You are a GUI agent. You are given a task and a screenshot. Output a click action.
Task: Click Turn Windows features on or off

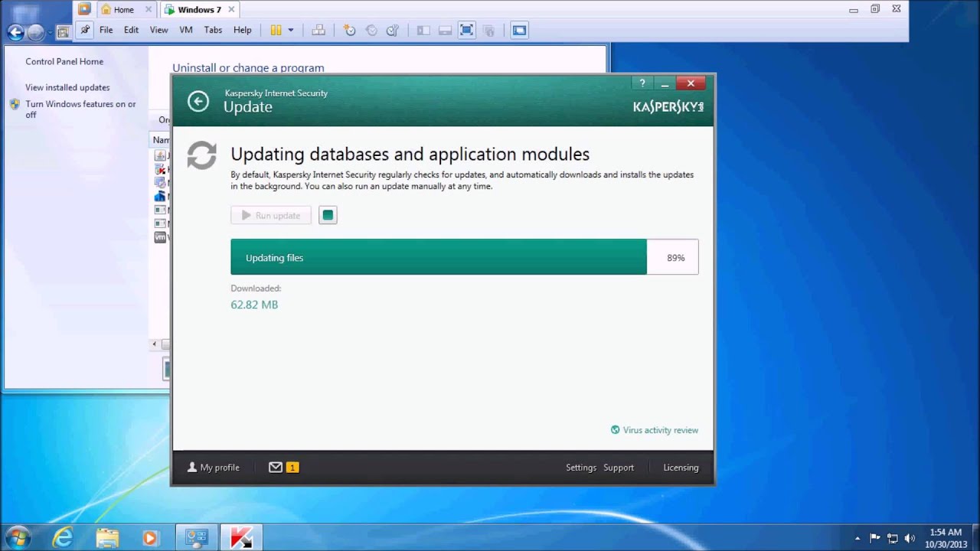tap(80, 109)
